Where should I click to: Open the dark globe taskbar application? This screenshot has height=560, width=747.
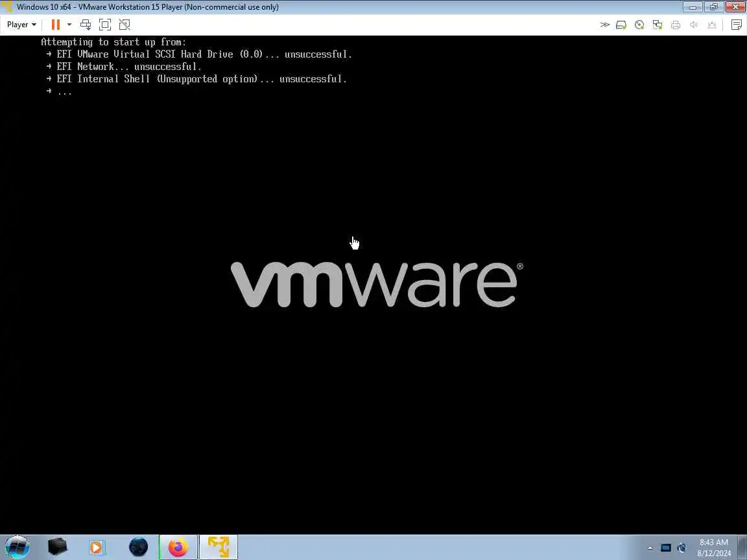[138, 547]
